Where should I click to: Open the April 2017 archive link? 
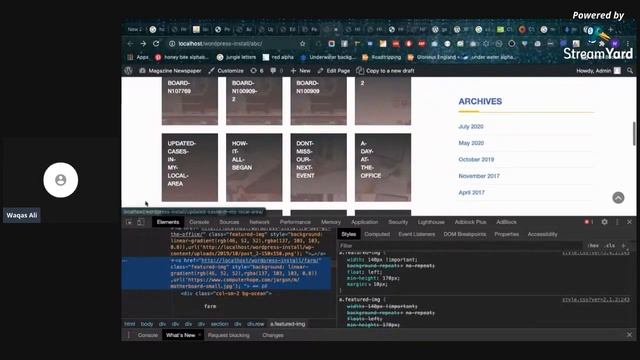[x=471, y=192]
